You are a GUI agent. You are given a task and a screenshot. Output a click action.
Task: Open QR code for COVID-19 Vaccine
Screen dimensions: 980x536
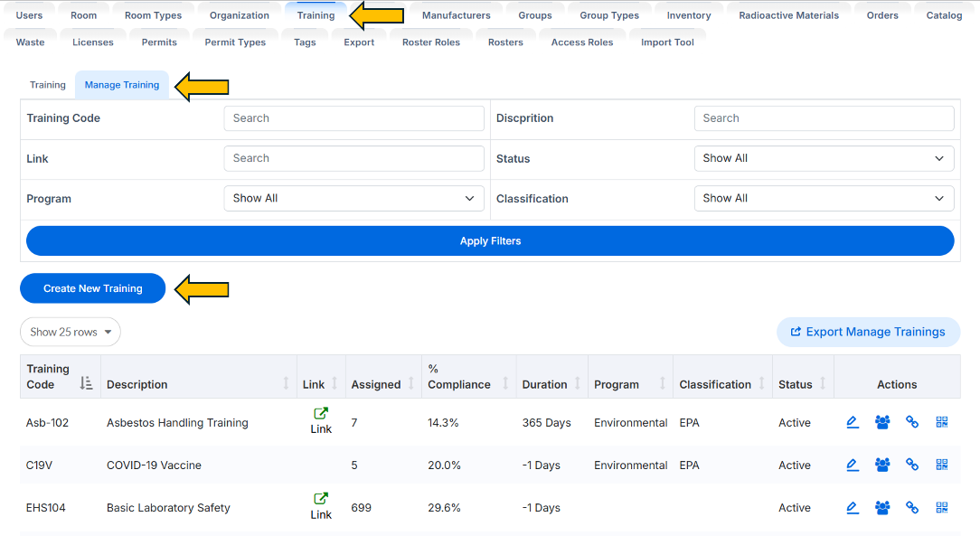pos(942,465)
